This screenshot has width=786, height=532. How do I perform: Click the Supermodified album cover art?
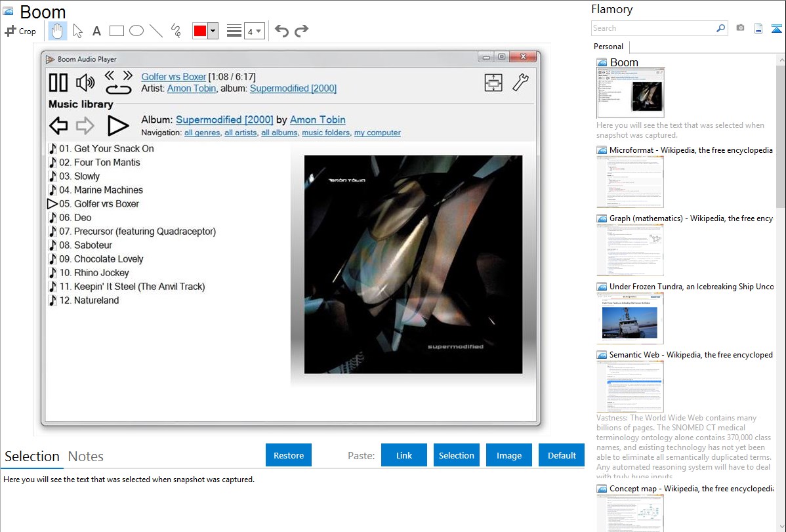point(413,264)
